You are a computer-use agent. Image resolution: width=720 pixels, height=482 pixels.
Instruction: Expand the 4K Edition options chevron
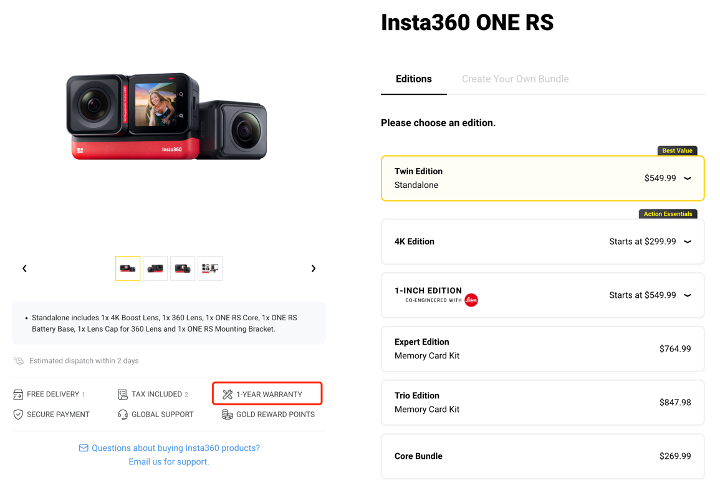[x=688, y=241]
